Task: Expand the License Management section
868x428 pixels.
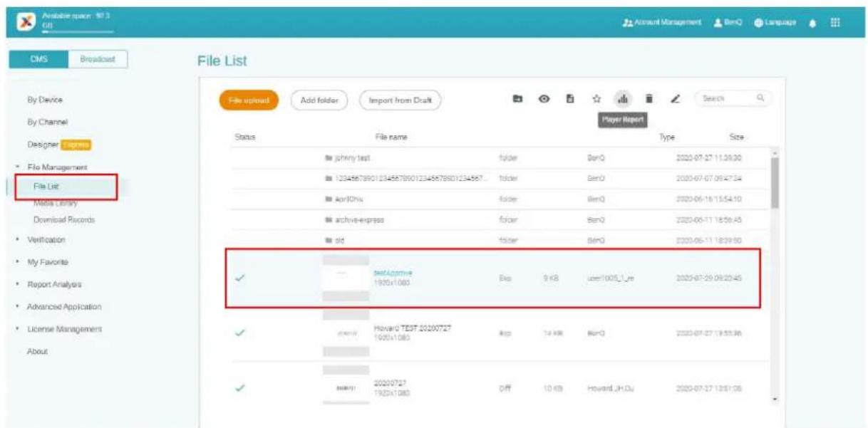Action: (x=64, y=329)
